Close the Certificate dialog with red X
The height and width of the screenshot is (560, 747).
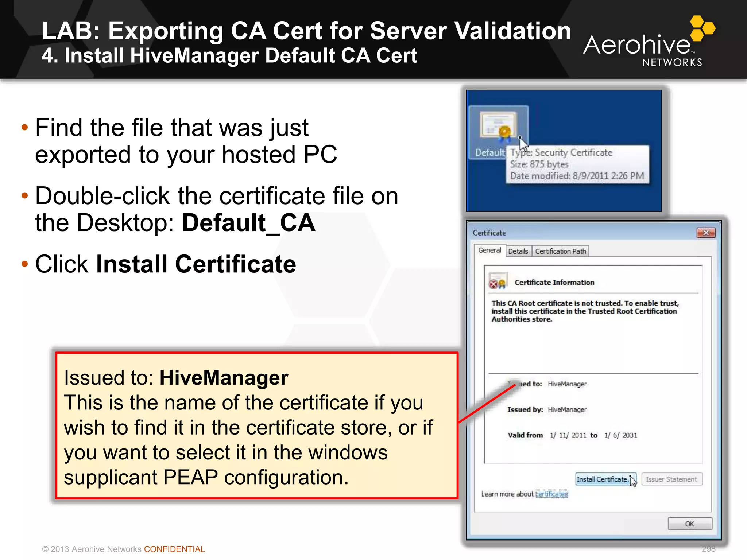point(706,233)
